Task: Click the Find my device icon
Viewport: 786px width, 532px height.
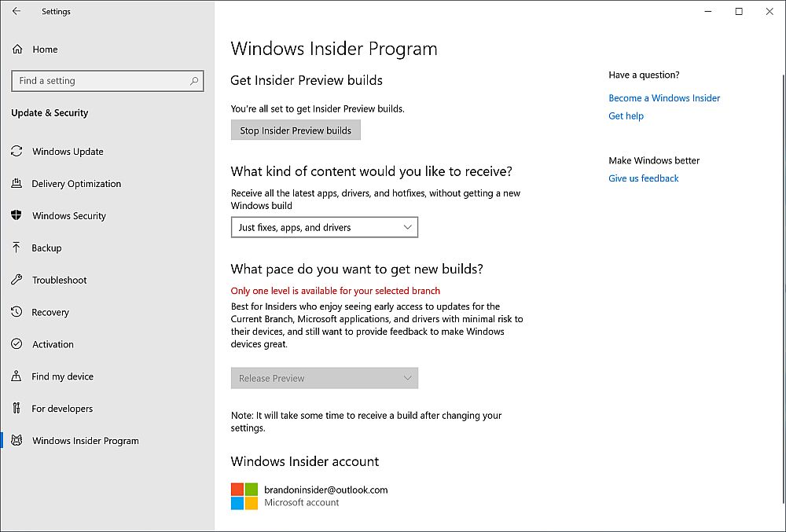Action: click(17, 376)
